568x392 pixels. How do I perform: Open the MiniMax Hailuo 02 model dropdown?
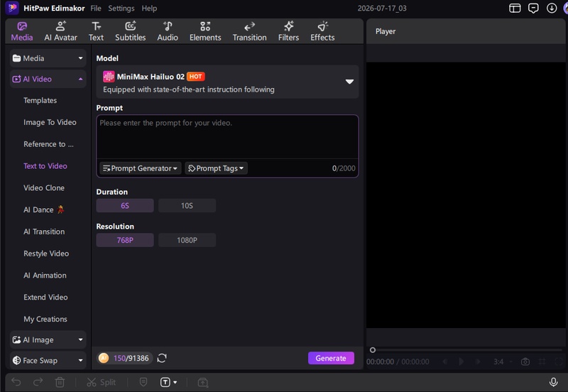[227, 82]
